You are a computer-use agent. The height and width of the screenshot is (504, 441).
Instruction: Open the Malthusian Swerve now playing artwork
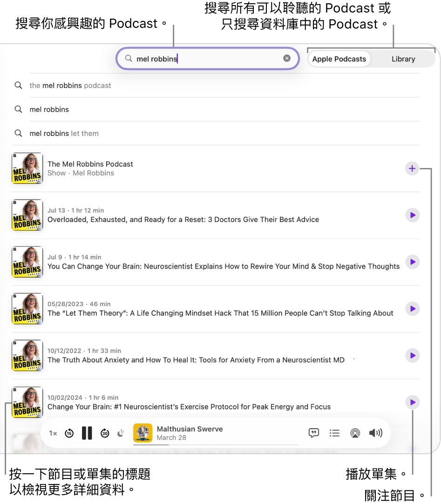(143, 433)
